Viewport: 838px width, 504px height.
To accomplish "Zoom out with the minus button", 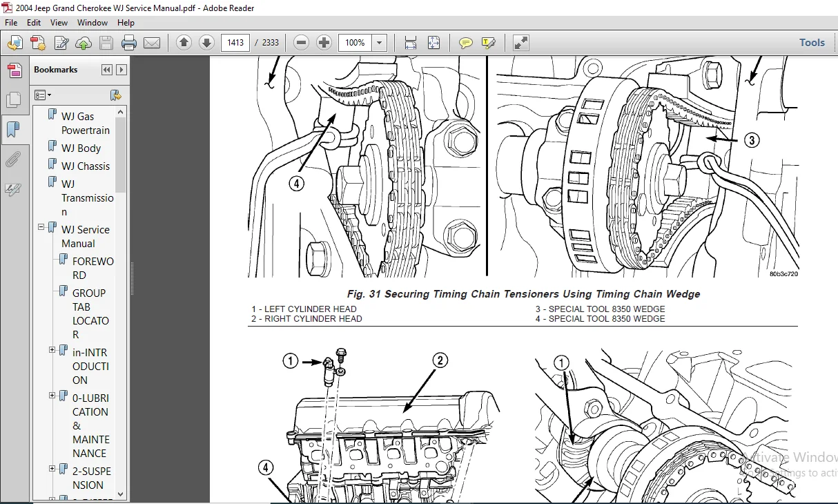I will click(301, 43).
